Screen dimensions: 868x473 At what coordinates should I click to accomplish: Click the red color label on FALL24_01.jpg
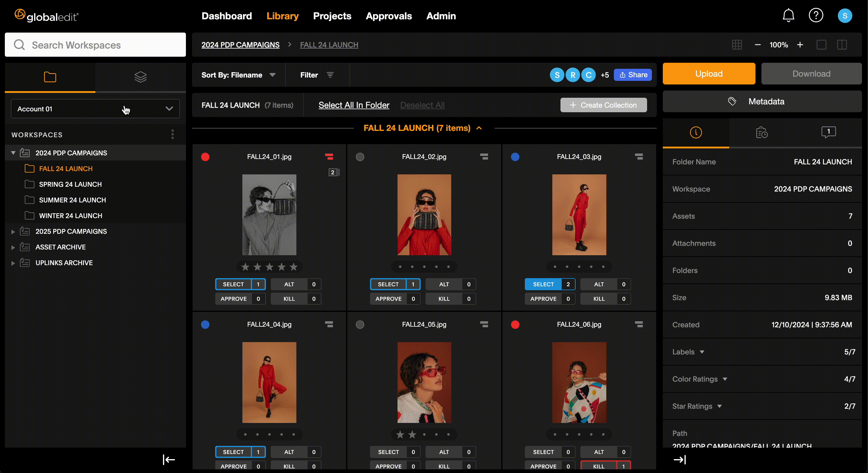205,157
